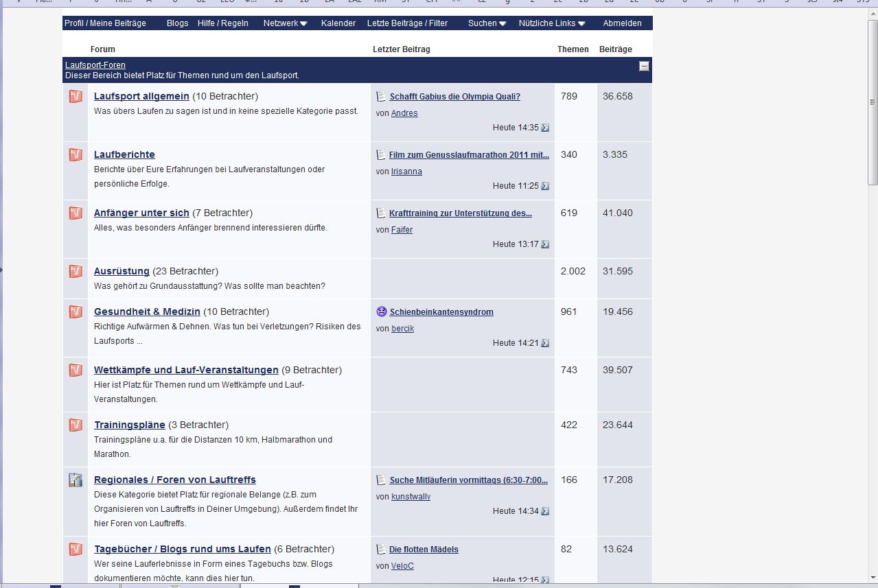Select Blogs from the navigation bar
This screenshot has width=878, height=588.
click(177, 23)
